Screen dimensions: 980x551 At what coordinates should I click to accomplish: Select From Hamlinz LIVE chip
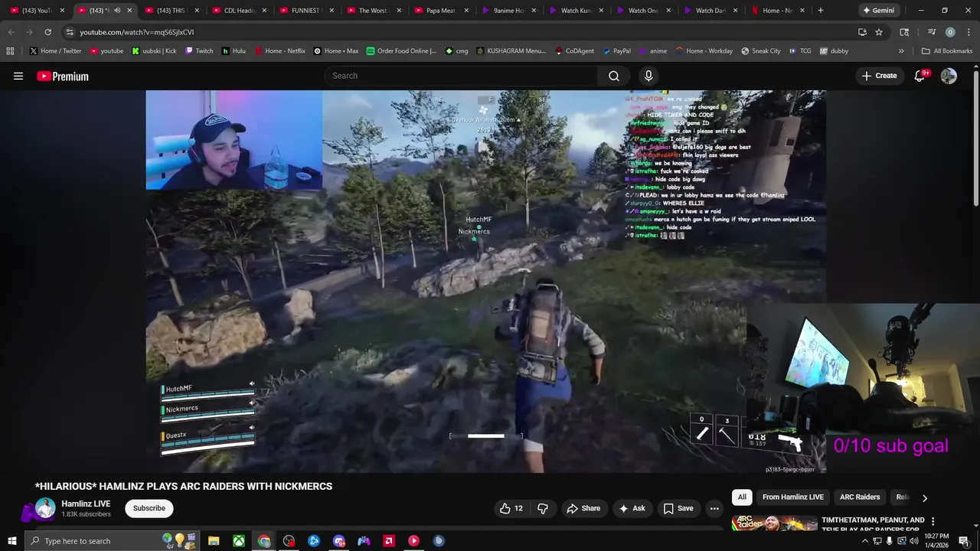pos(793,497)
